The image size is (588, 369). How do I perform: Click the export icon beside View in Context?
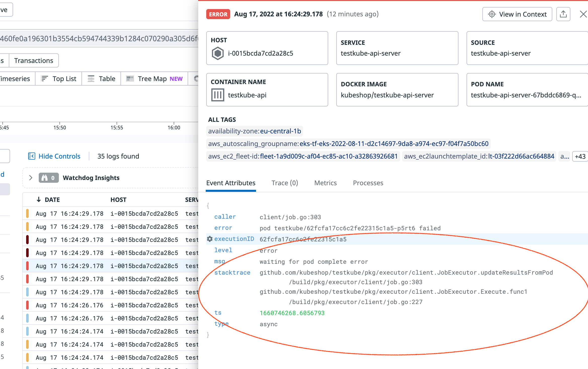(563, 14)
